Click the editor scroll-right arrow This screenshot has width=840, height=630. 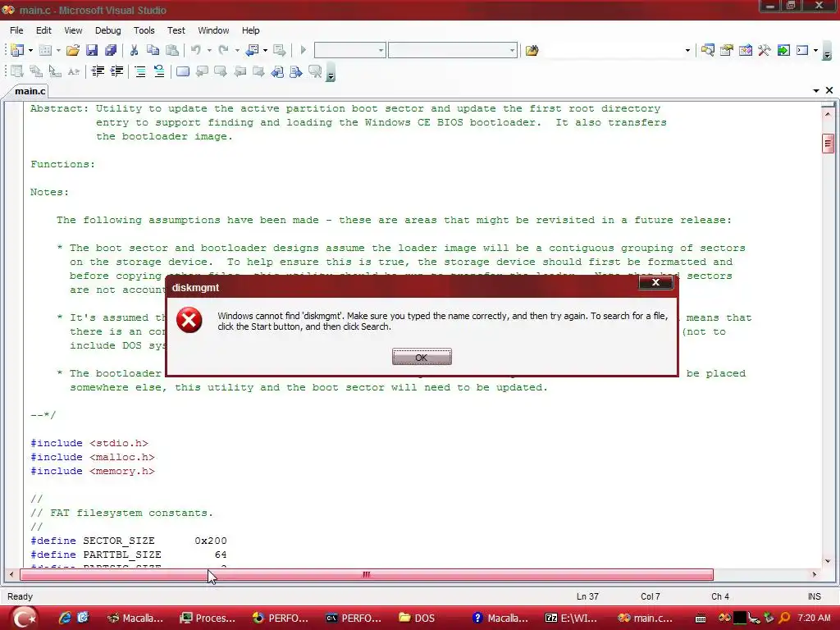(815, 574)
